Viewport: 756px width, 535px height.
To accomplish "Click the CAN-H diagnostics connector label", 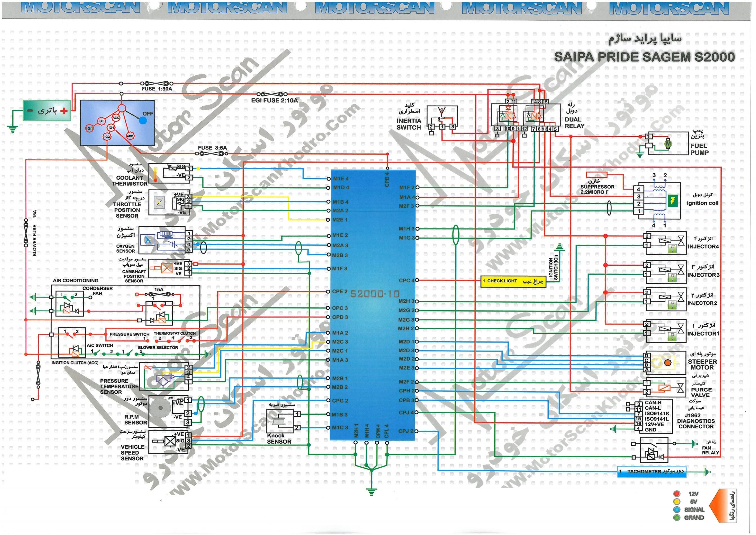I will point(653,403).
